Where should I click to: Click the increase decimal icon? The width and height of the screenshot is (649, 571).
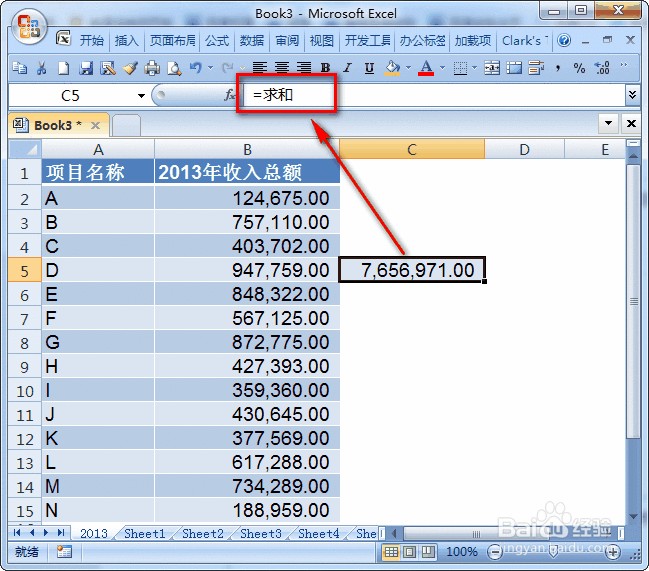pos(602,67)
